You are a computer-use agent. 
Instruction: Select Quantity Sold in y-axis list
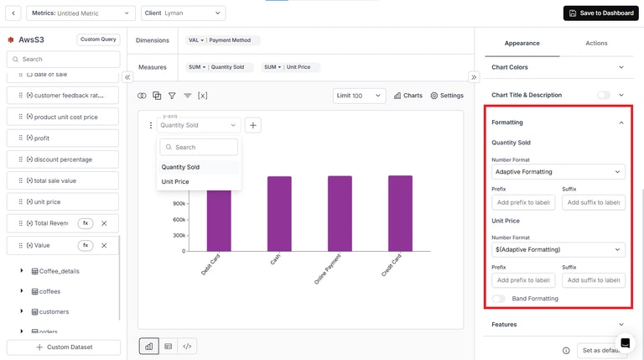(199, 167)
